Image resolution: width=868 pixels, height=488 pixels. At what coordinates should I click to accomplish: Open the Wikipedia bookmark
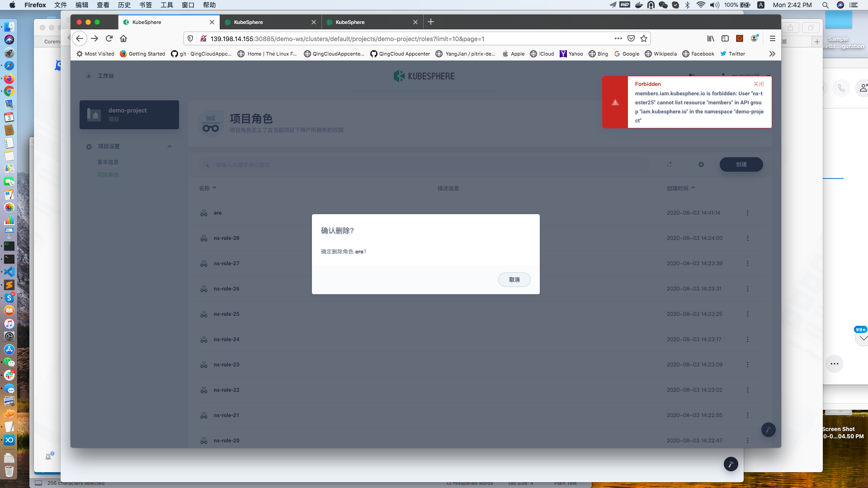point(660,54)
